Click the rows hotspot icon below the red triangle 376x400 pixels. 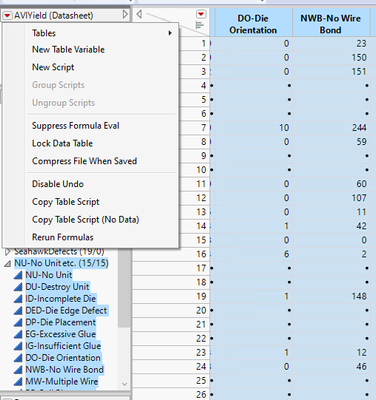199,25
